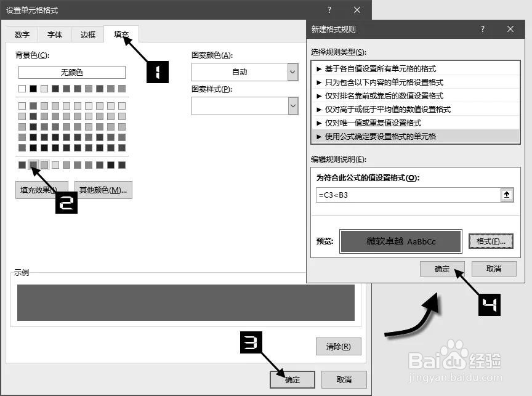The height and width of the screenshot is (396, 532).
Task: Select rule 仅对高于或低于平均值的数值设置格式
Action: 415,109
